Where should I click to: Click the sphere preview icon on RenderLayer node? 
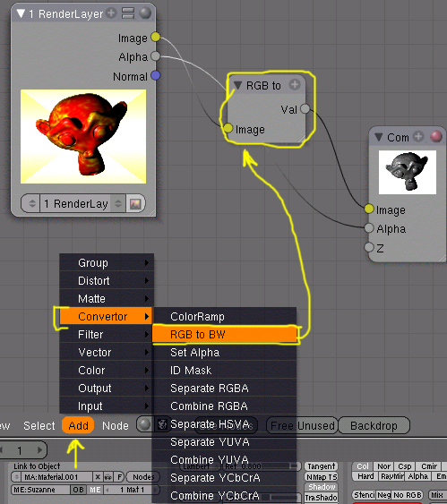(145, 13)
